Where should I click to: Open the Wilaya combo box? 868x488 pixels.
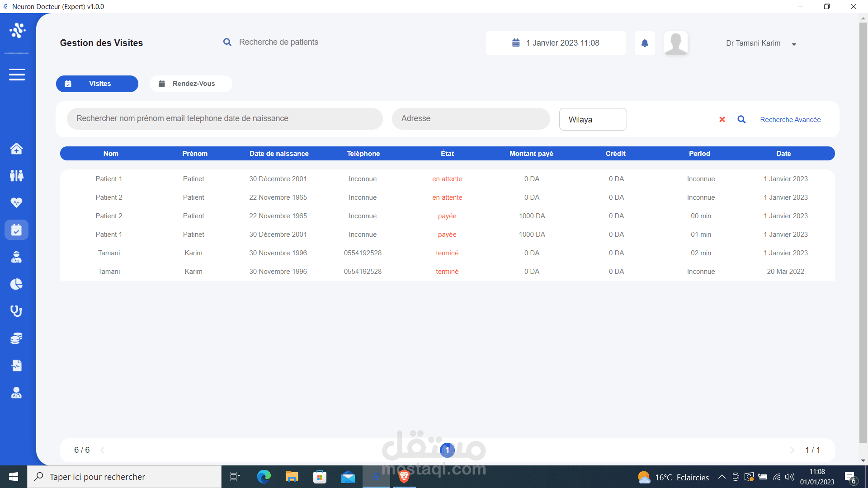pyautogui.click(x=593, y=119)
